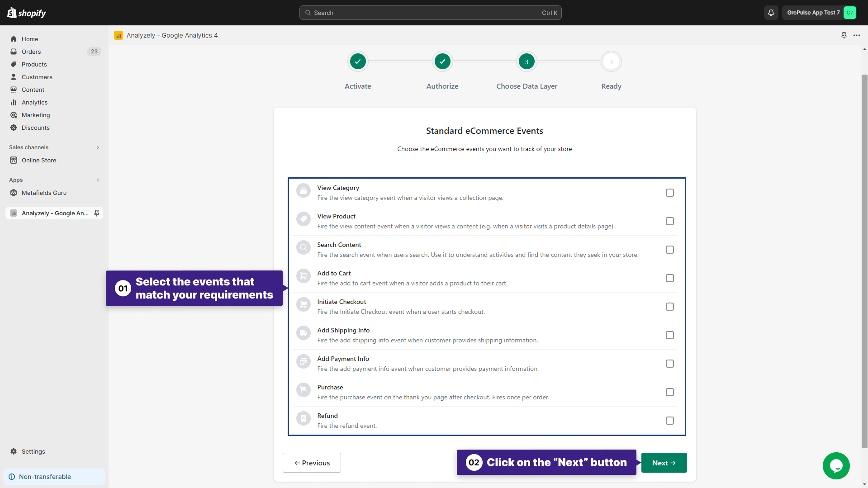This screenshot has width=868, height=488.
Task: Click the Refund event icon
Action: (x=304, y=419)
